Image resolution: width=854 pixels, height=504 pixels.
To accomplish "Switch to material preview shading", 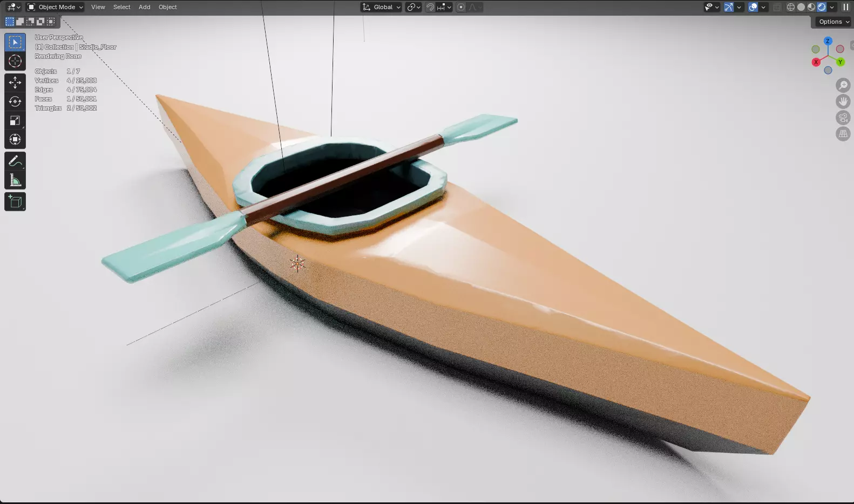I will 811,7.
